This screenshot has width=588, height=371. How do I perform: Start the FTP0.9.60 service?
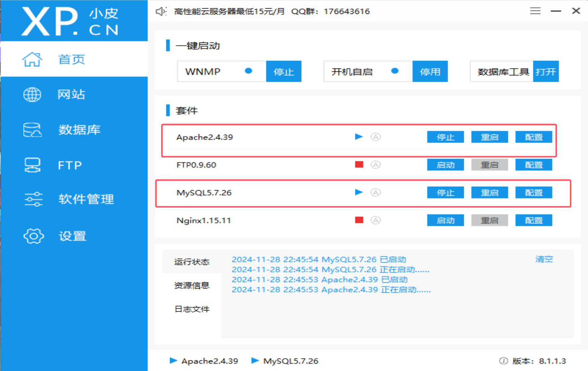point(445,164)
